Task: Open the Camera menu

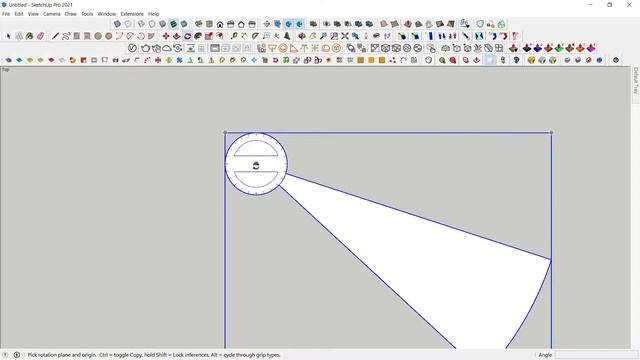Action: point(51,14)
